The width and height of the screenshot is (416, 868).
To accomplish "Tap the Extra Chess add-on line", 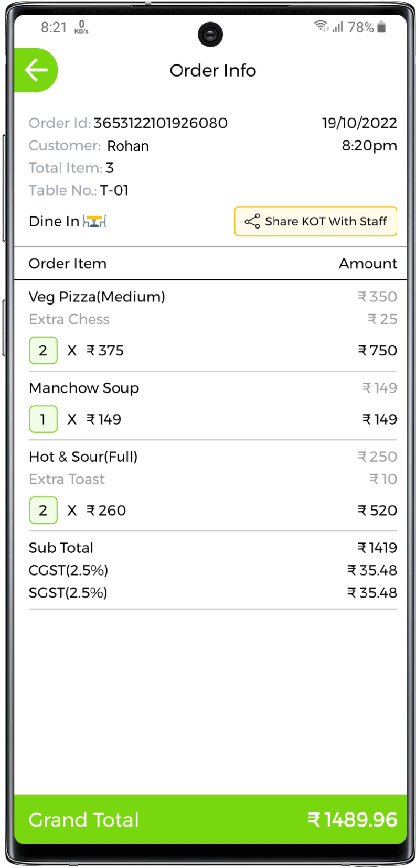I will click(69, 319).
